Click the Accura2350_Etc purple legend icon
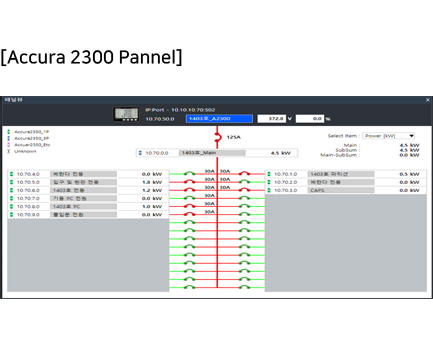This screenshot has width=433, height=361. (x=9, y=145)
